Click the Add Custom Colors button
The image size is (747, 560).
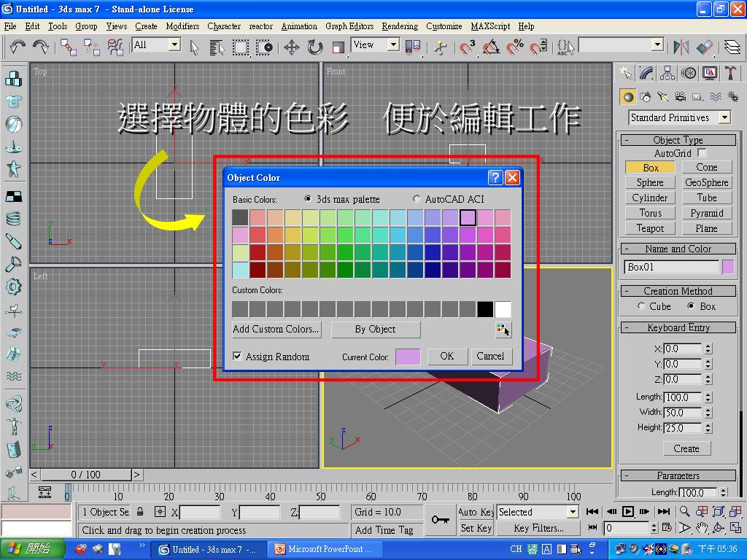coord(276,329)
